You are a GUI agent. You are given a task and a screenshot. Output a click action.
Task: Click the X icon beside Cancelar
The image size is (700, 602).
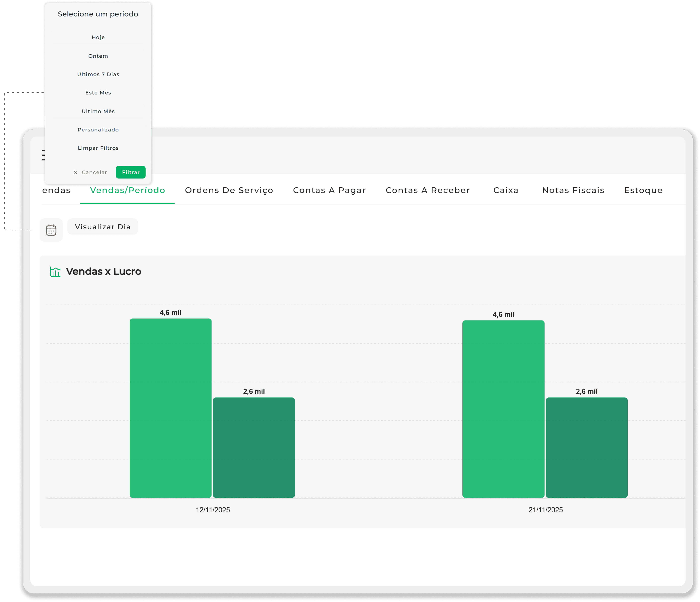(75, 172)
